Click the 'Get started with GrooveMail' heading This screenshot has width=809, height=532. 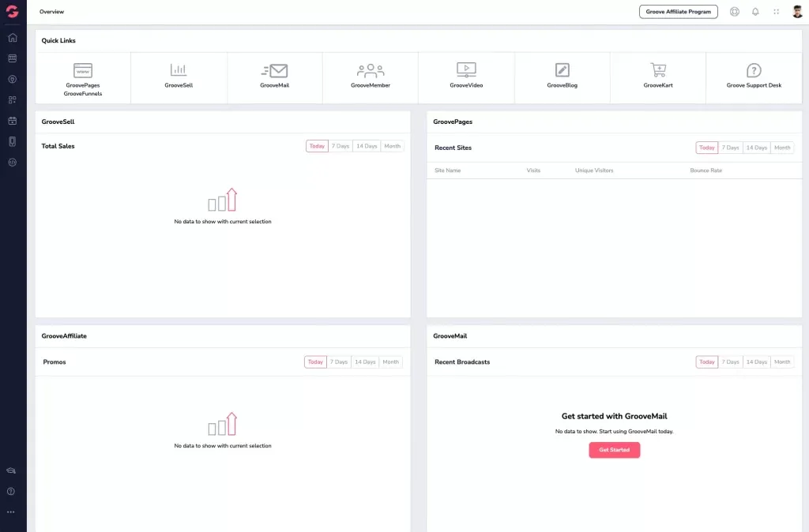point(614,416)
